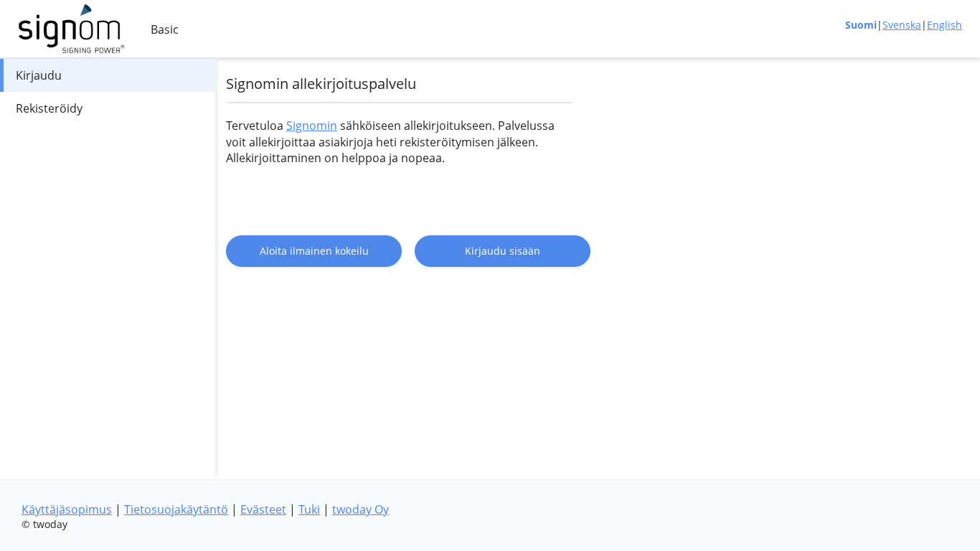The width and height of the screenshot is (980, 551).
Task: Follow the Signomin link in the welcome text
Action: pos(311,126)
